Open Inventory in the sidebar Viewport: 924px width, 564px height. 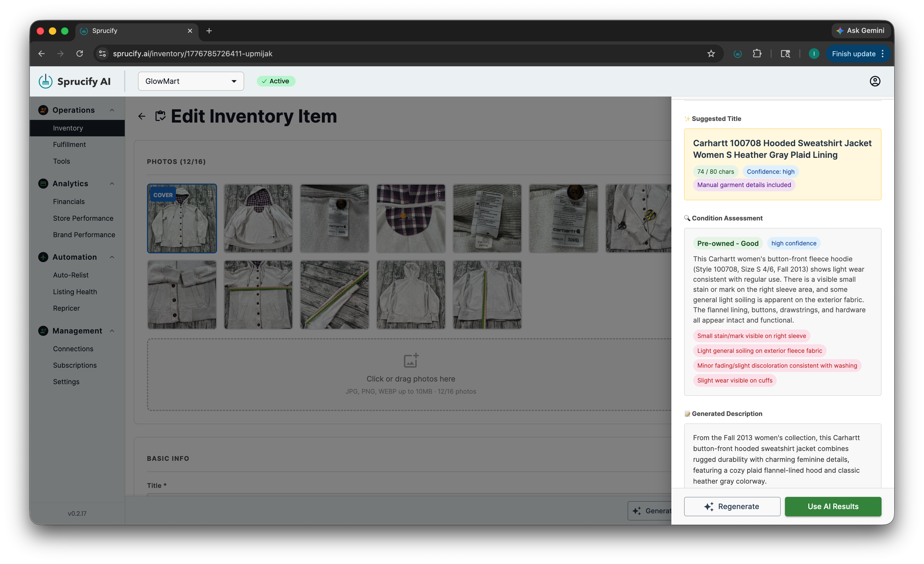77,128
